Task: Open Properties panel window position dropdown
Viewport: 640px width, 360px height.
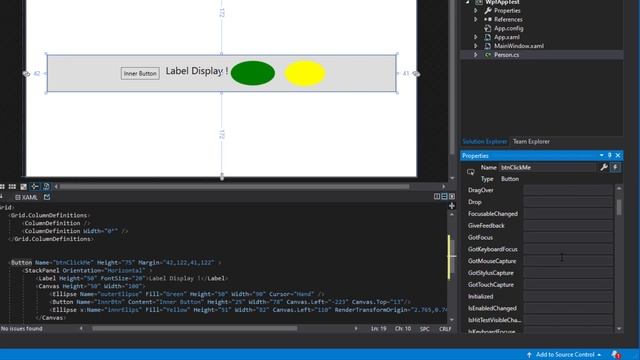Action: click(601, 156)
